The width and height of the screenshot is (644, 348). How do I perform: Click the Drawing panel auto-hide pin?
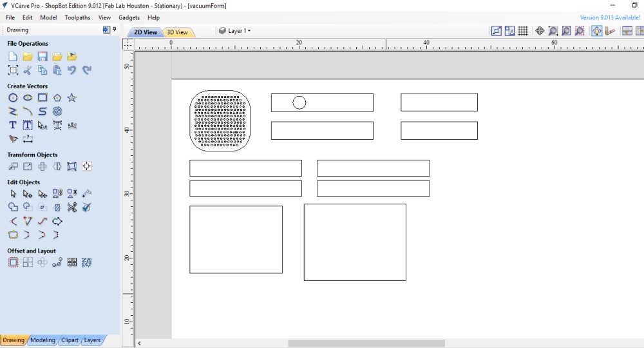click(115, 29)
